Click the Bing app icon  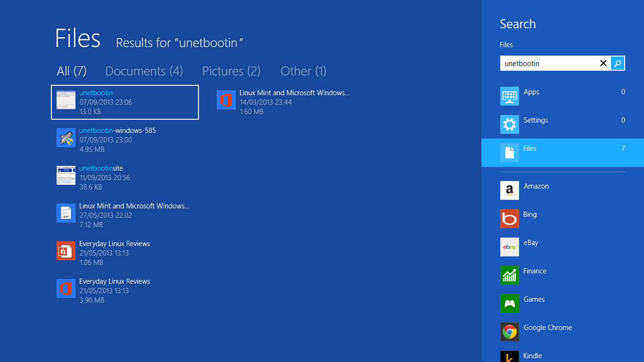tap(510, 219)
